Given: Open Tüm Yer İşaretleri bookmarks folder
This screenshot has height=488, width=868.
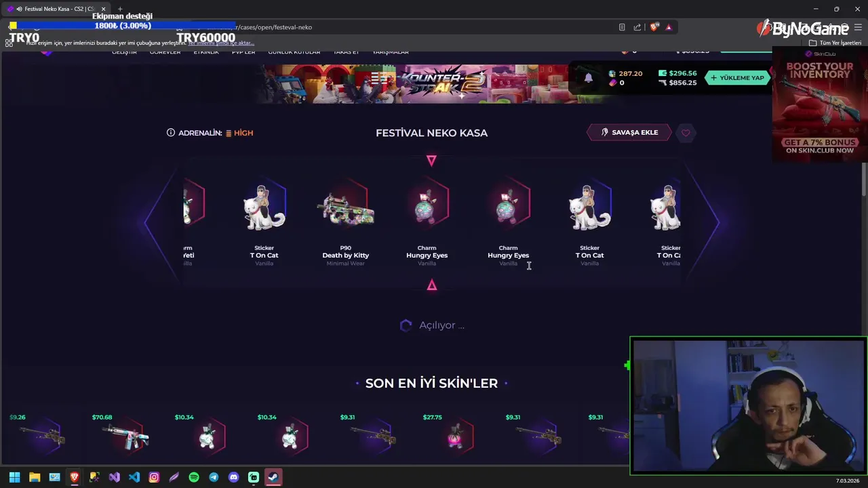Looking at the screenshot, I should (x=835, y=43).
